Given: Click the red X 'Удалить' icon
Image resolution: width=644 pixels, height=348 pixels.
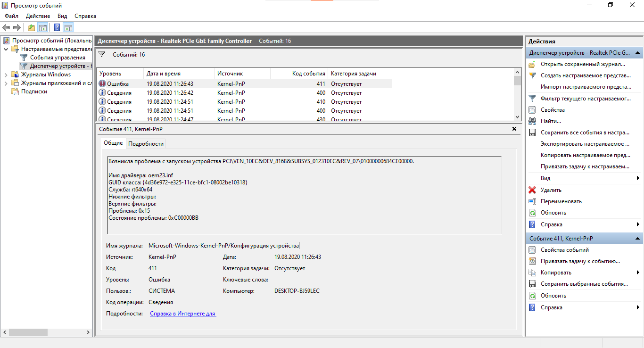Looking at the screenshot, I should (x=532, y=190).
